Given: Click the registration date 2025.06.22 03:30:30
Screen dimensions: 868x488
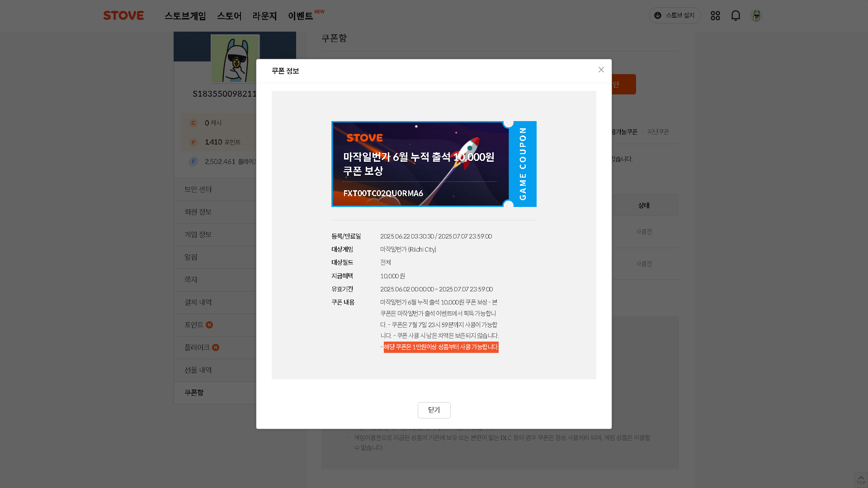Looking at the screenshot, I should coord(407,236).
